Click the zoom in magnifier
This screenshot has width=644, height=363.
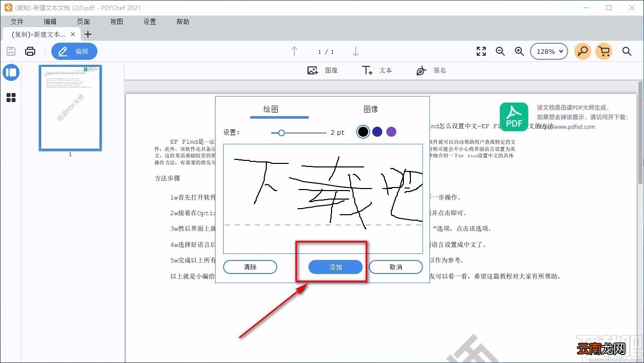[x=519, y=51]
